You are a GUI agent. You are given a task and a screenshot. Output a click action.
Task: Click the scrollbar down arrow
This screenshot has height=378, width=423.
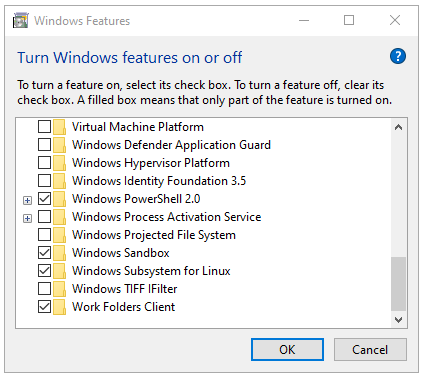coord(398,320)
